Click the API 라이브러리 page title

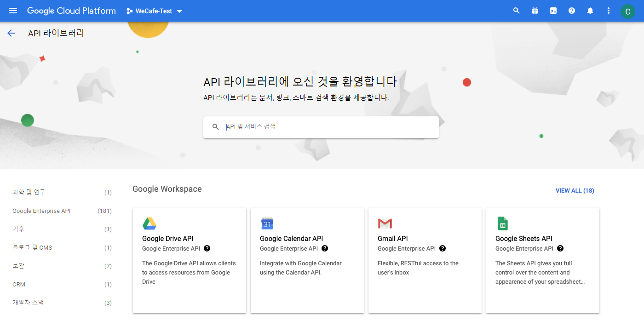[56, 33]
